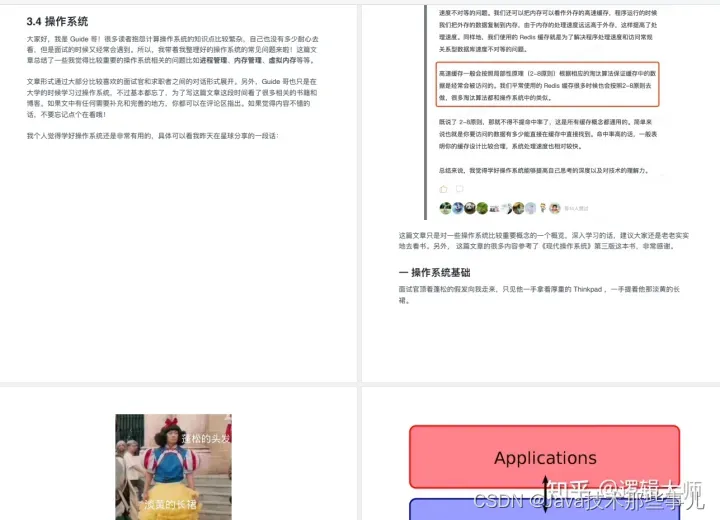Click the red Applications box in diagram
This screenshot has height=520, width=720.
tap(545, 457)
